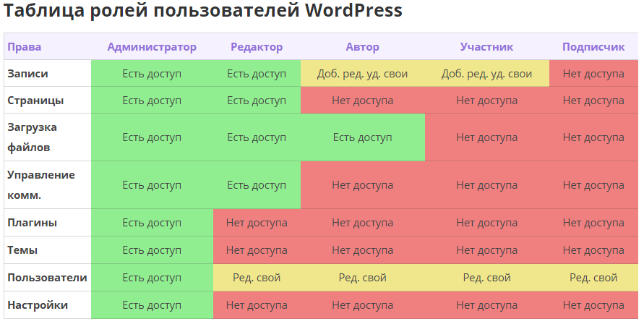
Task: Select Подписчик cell in Управление комм. row
Action: point(593,185)
